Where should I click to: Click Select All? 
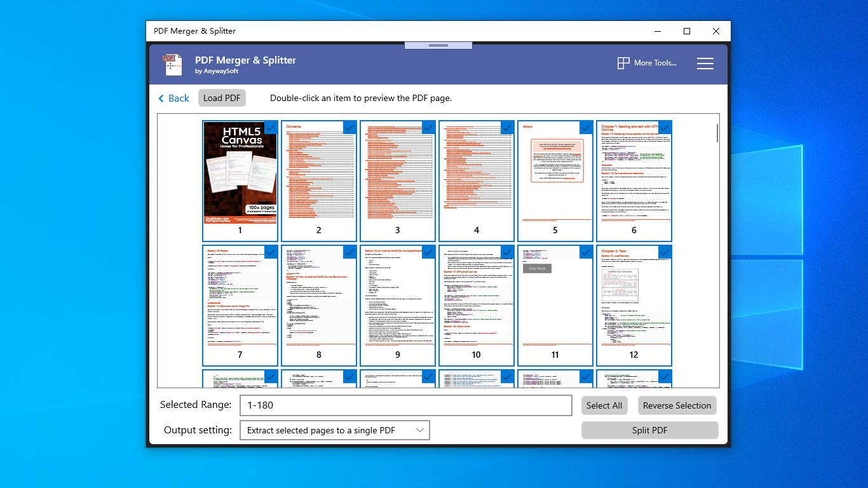[x=604, y=405]
